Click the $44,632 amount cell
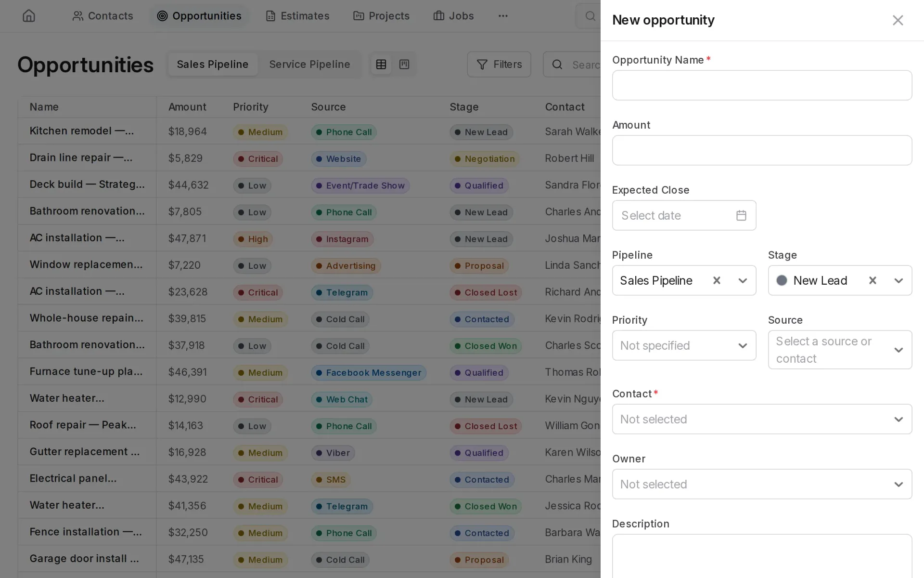Viewport: 924px width, 578px height. coord(188,185)
